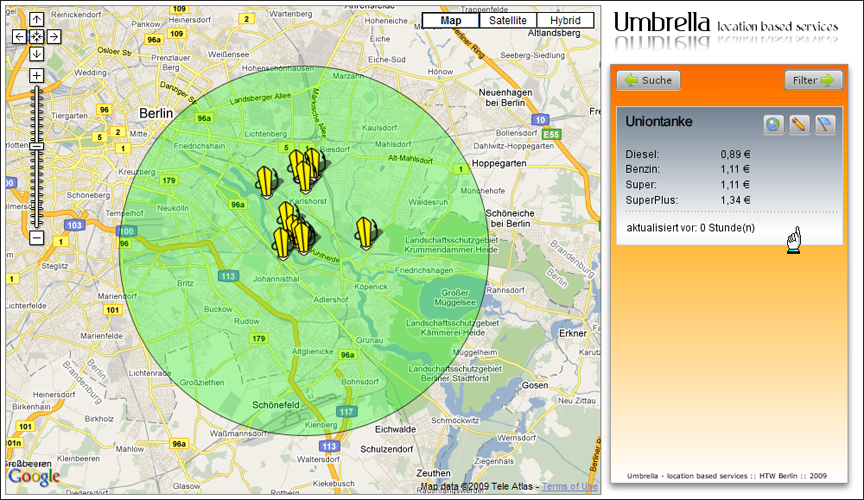This screenshot has width=864, height=500.
Task: Click the SuperPlus: label
Action: [x=652, y=200]
